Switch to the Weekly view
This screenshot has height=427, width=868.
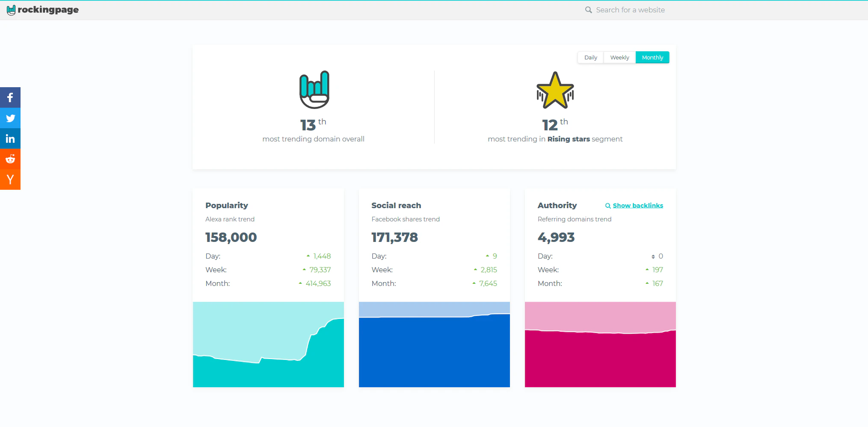point(619,57)
